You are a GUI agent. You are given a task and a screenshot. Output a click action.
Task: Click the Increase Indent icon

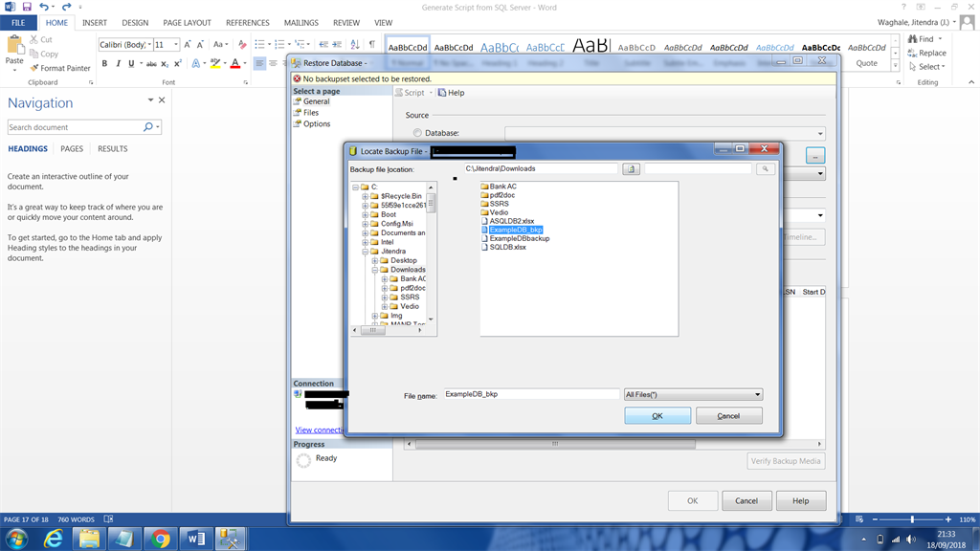click(337, 44)
